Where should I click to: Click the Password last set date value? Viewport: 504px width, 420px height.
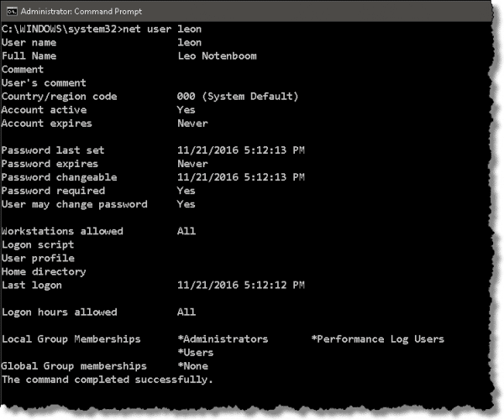(241, 150)
